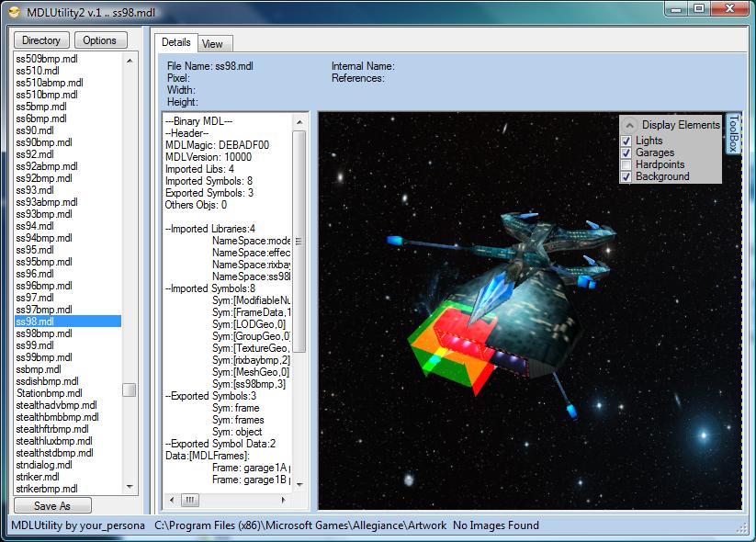
Task: Select ss94.mdl in file list
Action: (35, 226)
